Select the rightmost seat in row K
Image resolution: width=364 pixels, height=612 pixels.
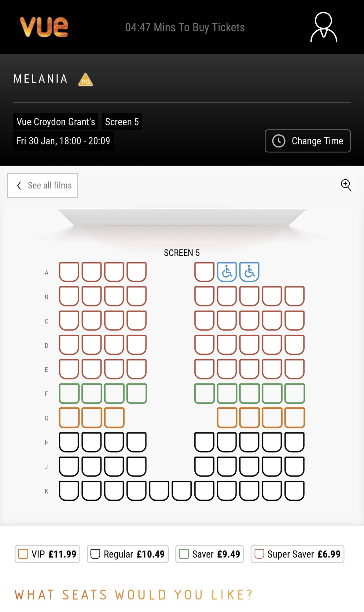point(295,491)
